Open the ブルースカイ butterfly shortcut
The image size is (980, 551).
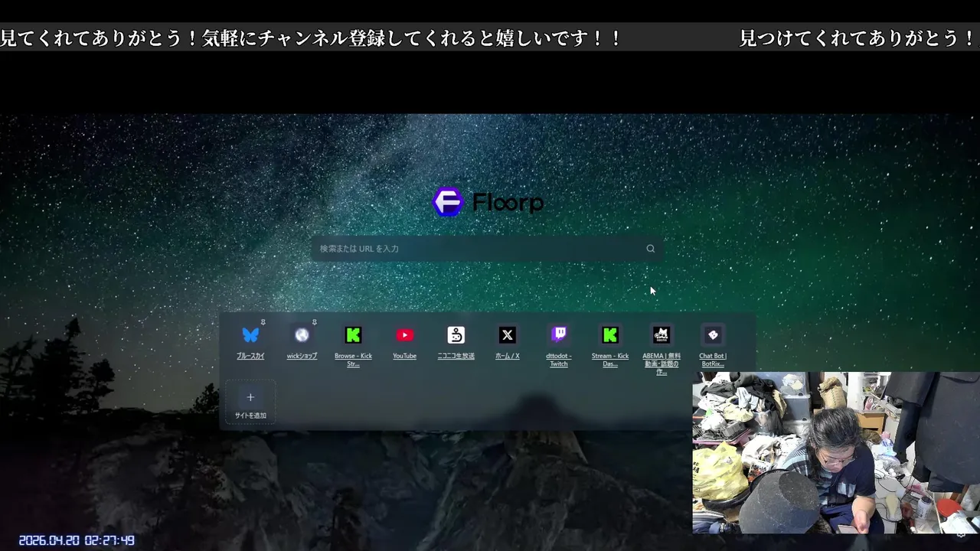tap(250, 335)
